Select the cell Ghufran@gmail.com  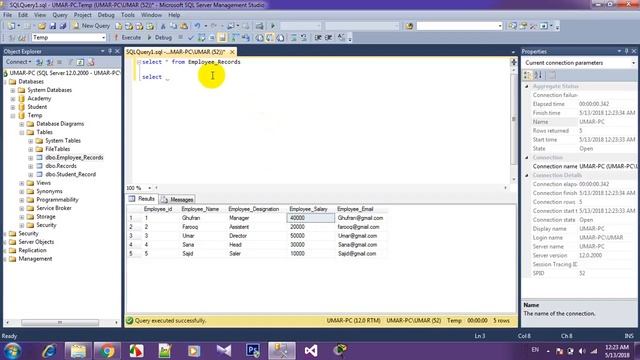(x=360, y=218)
